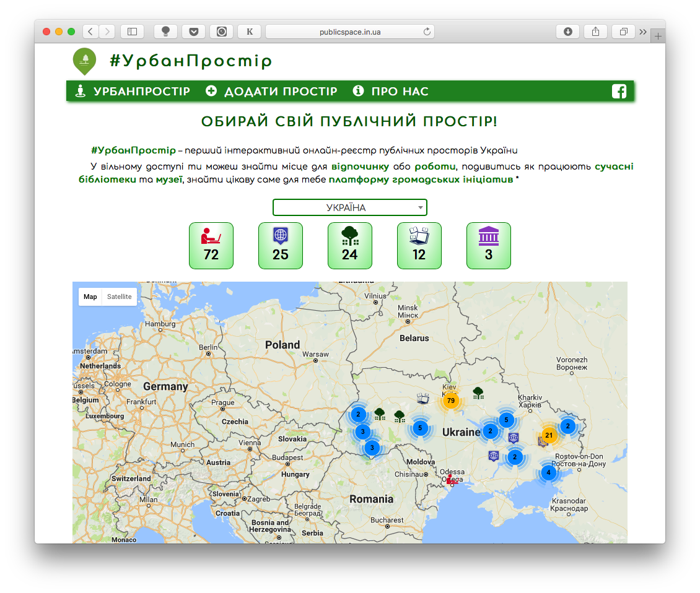The image size is (700, 593).
Task: Reload the page with refresh icon
Action: click(x=427, y=32)
